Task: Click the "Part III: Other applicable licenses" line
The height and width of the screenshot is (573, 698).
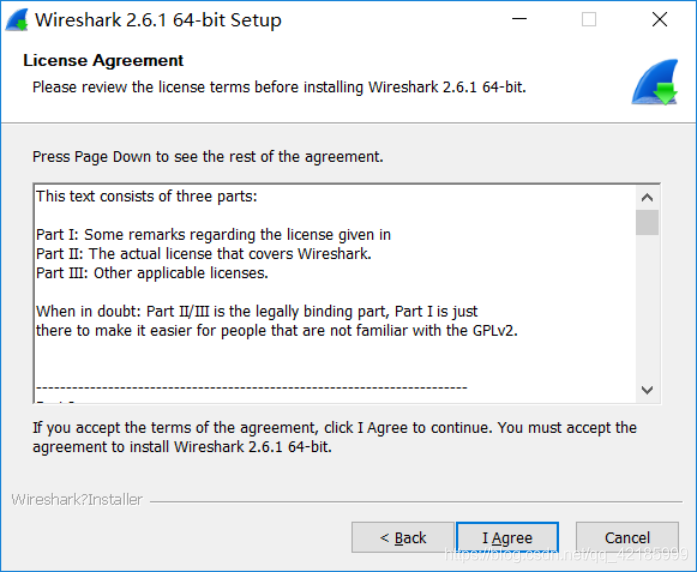Action: coord(152,273)
